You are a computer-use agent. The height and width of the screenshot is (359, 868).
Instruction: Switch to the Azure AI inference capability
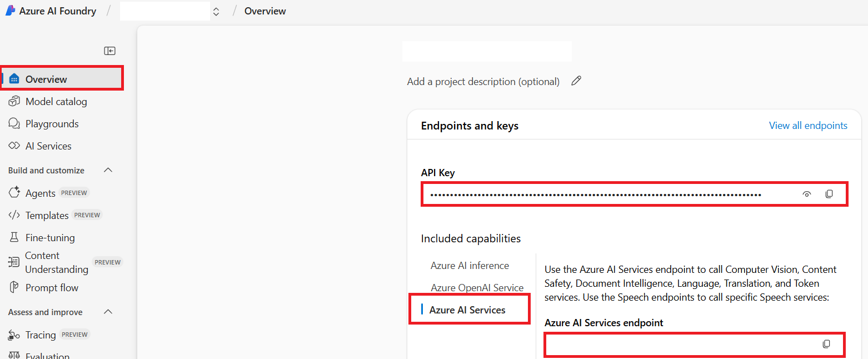(x=470, y=265)
